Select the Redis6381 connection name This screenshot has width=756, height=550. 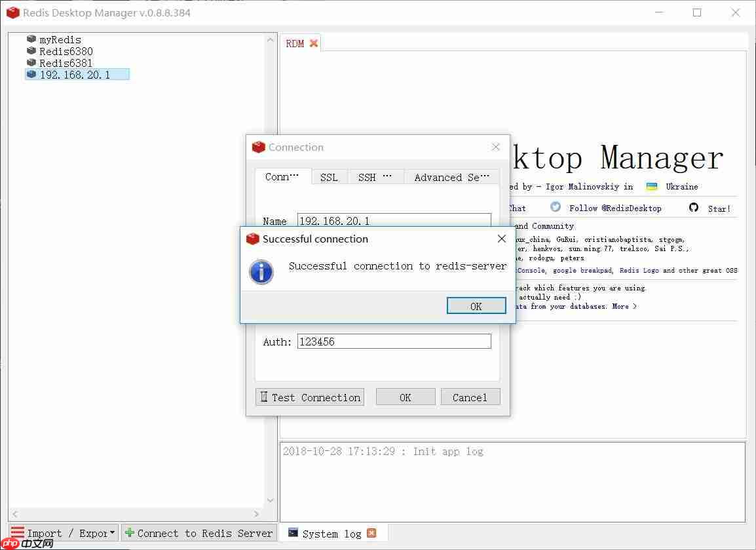pos(66,63)
